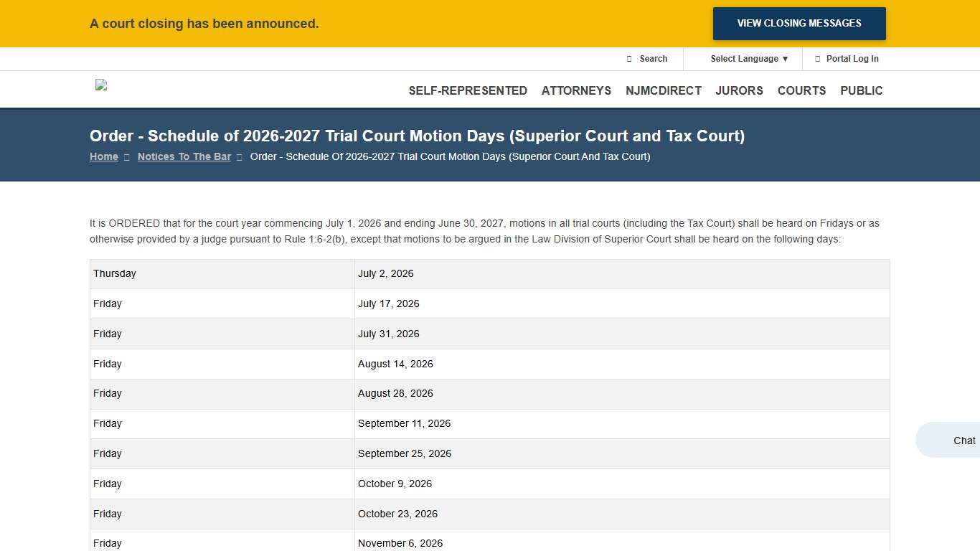Image resolution: width=980 pixels, height=551 pixels.
Task: Click VIEW CLOSING MESSAGES button
Action: [798, 23]
